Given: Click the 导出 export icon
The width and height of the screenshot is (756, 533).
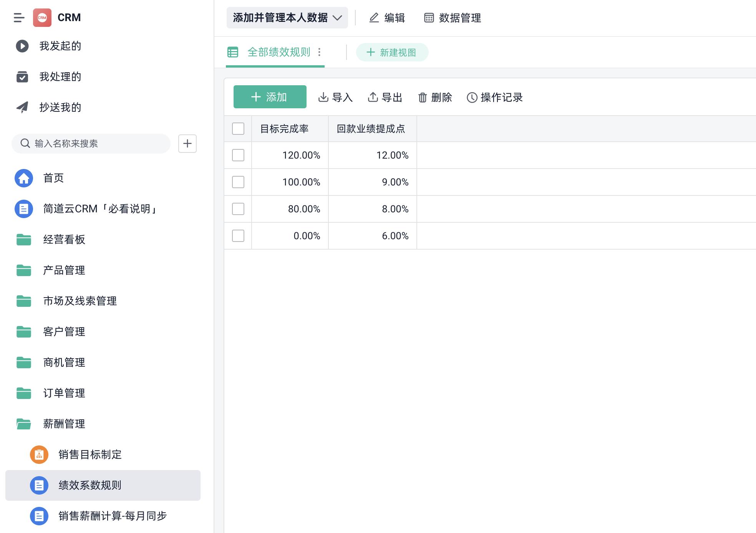Looking at the screenshot, I should point(373,98).
